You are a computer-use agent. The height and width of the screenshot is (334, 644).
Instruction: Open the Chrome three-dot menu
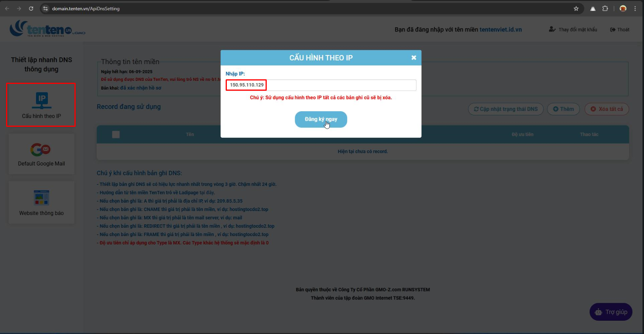click(x=635, y=8)
